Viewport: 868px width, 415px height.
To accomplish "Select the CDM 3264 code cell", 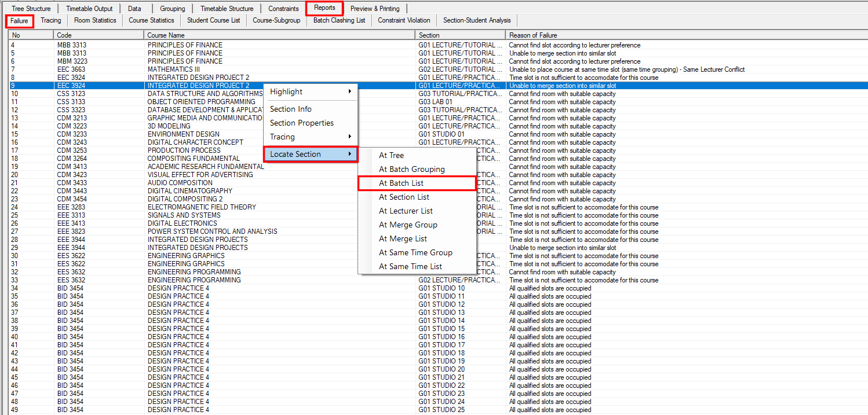I will click(71, 159).
